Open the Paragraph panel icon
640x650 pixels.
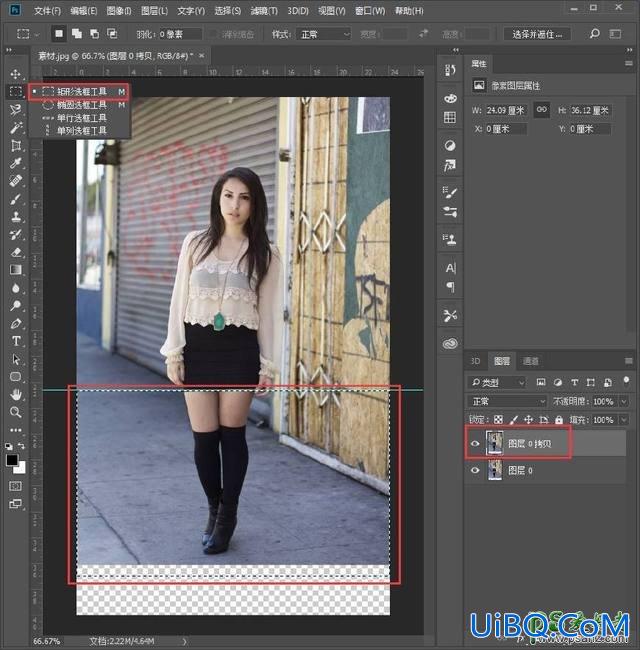pyautogui.click(x=451, y=287)
